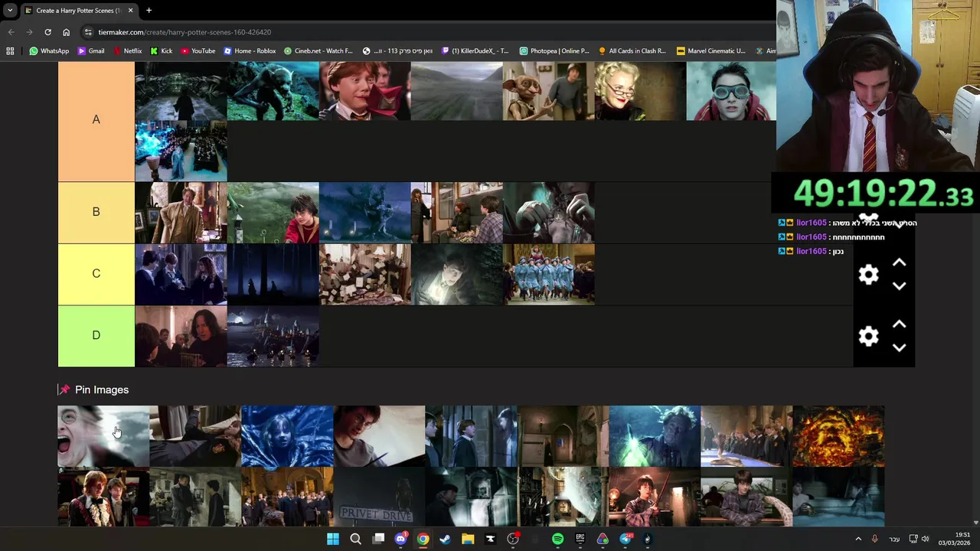
Task: Launch Steam from the taskbar
Action: (x=445, y=539)
